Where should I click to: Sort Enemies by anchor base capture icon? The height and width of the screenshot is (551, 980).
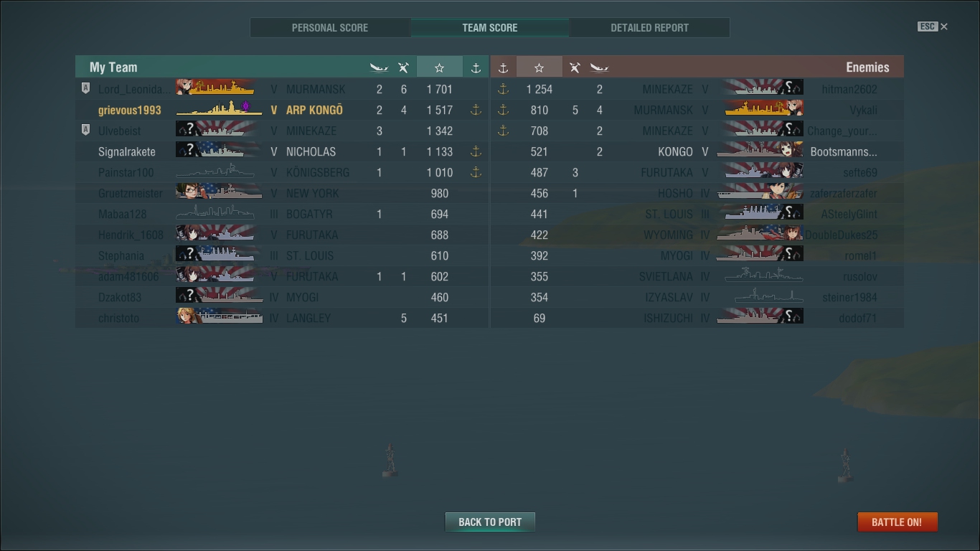(x=503, y=67)
